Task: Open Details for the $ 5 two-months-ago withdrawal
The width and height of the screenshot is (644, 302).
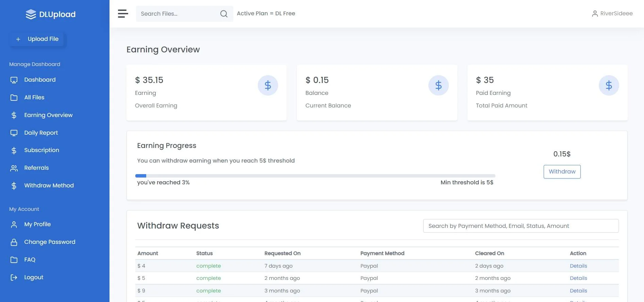Action: [x=578, y=278]
